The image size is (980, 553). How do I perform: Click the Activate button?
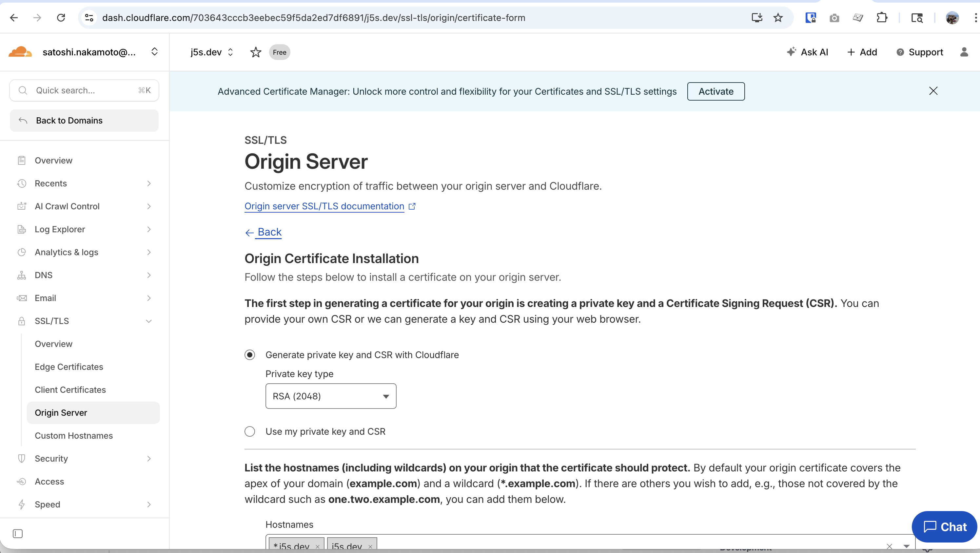click(715, 91)
